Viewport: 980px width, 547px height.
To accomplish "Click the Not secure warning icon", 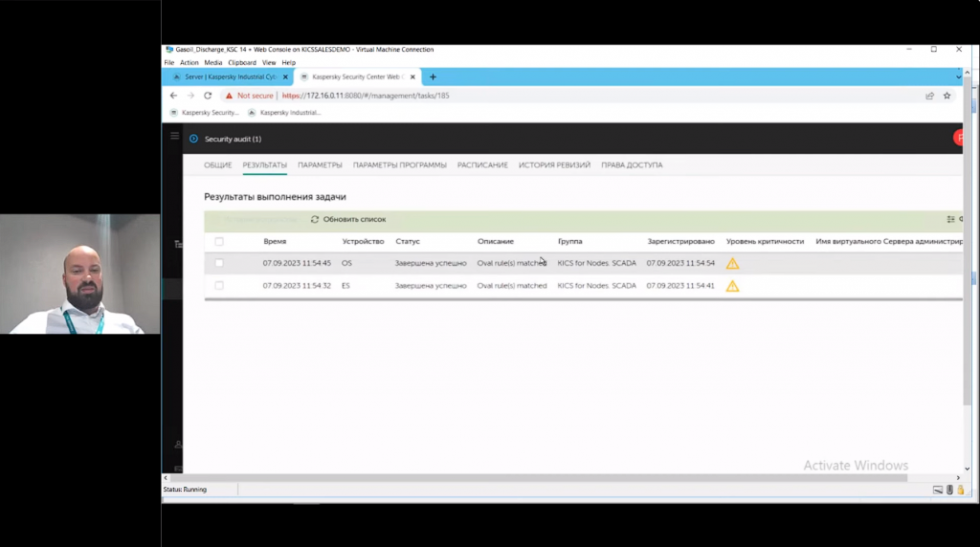I will pos(229,96).
